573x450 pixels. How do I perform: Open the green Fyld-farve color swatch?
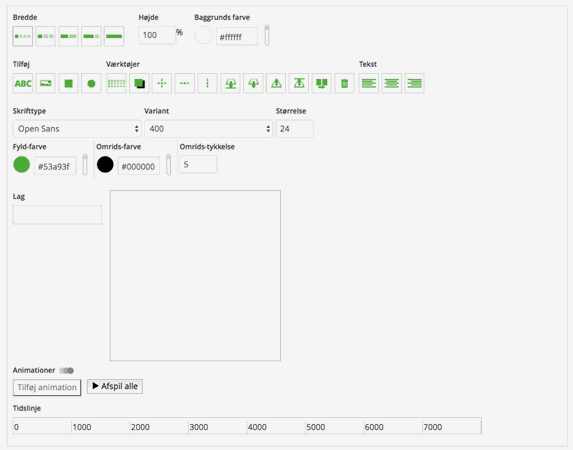[22, 165]
